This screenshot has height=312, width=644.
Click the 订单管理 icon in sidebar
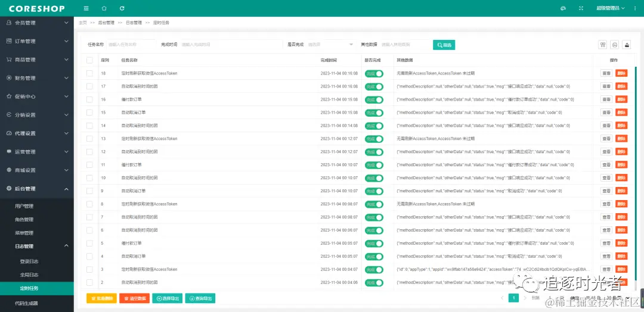pos(8,41)
